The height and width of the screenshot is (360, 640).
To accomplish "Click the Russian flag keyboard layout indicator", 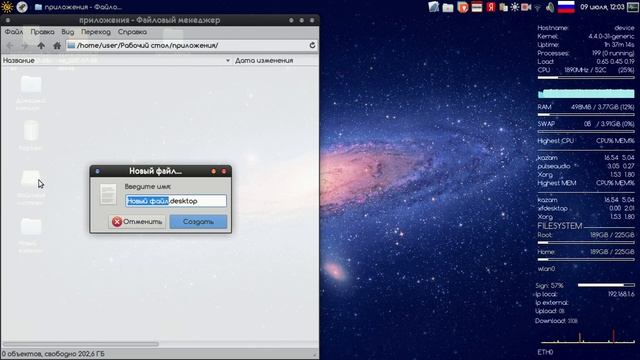I will click(x=566, y=7).
